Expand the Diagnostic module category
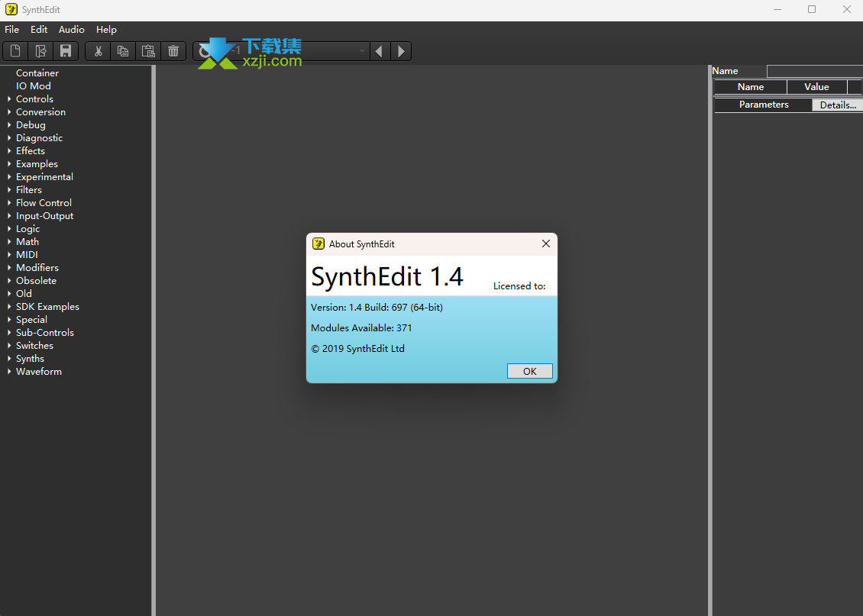Screen dimensions: 863x616 [x=9, y=138]
